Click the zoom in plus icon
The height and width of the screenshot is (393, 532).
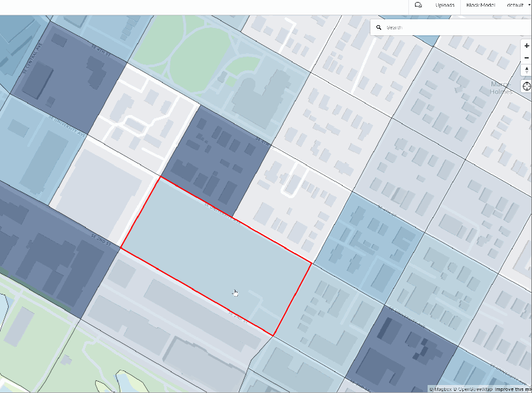click(x=526, y=45)
